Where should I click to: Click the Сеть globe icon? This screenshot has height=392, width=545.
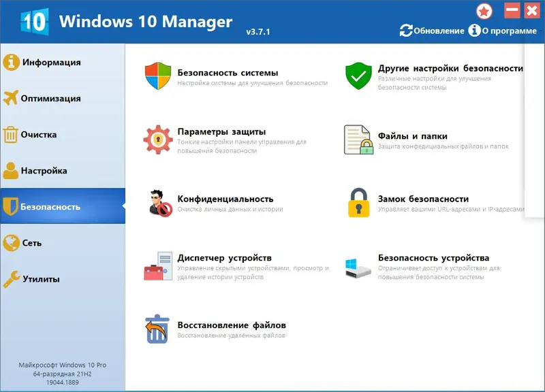[11, 243]
